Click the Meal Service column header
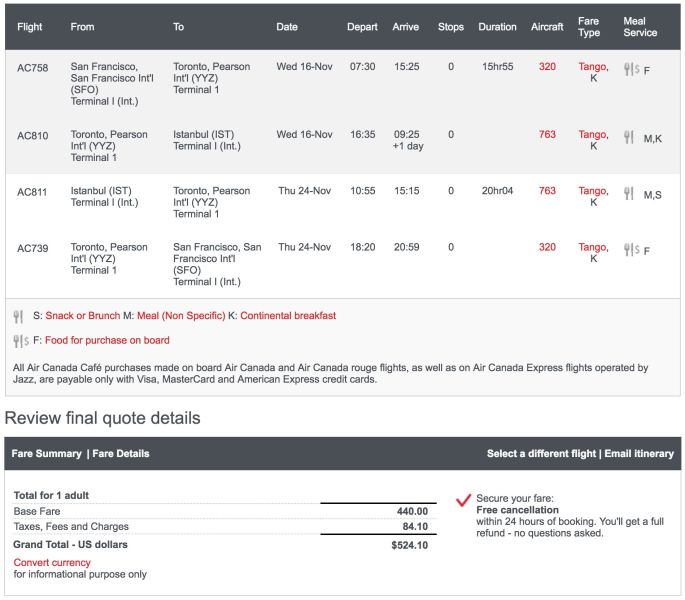 point(640,27)
